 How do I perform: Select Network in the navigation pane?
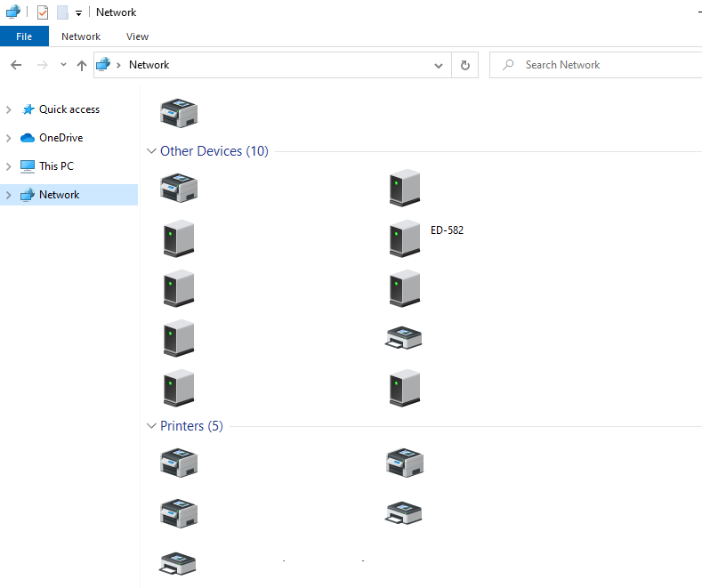[x=59, y=195]
